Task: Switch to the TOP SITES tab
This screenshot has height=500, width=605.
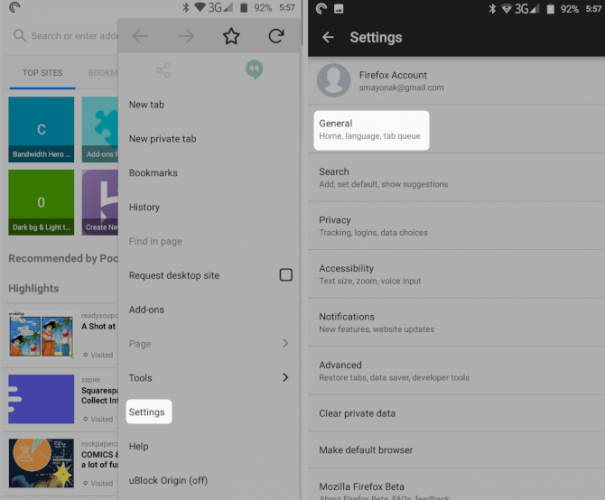Action: tap(42, 73)
